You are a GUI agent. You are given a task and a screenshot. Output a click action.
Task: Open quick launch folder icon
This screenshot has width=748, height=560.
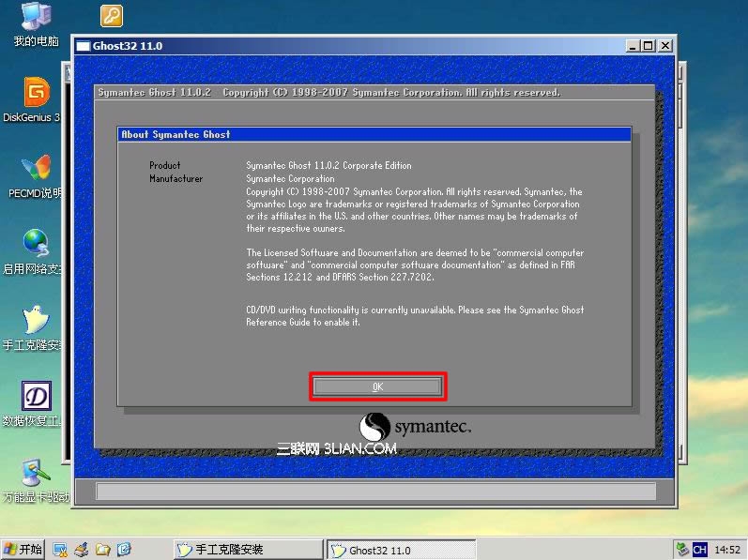coord(102,550)
